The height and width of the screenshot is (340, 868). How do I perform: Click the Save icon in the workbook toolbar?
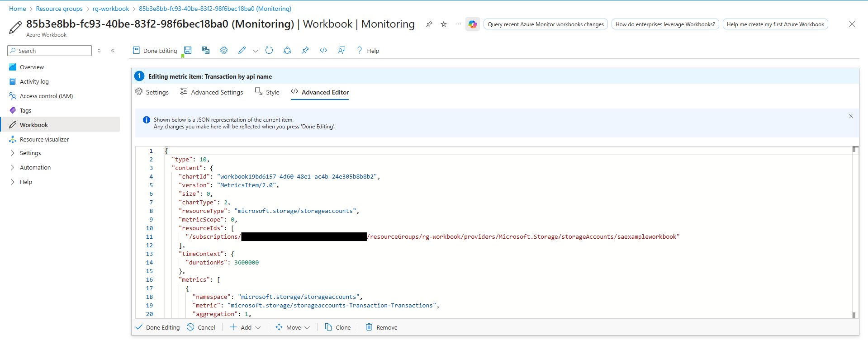point(188,51)
